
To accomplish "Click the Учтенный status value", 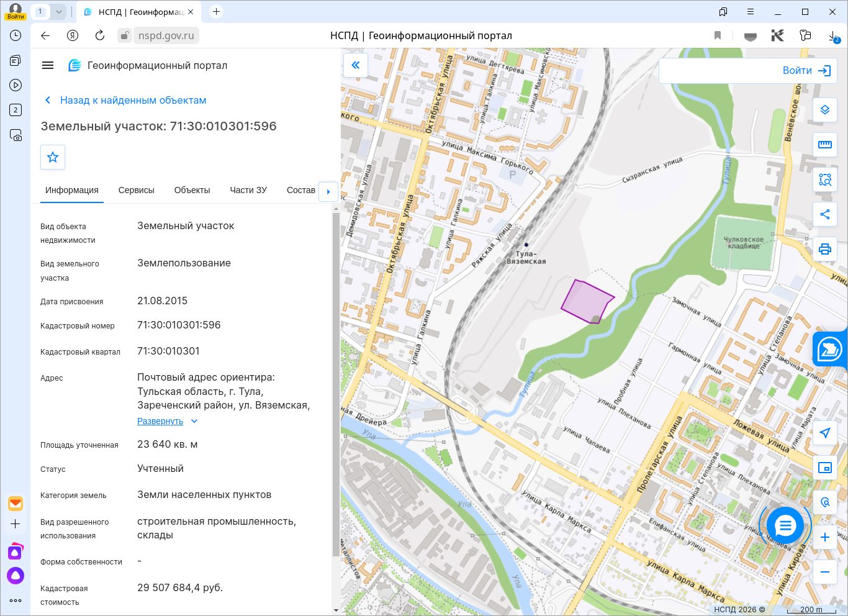I will pyautogui.click(x=160, y=468).
